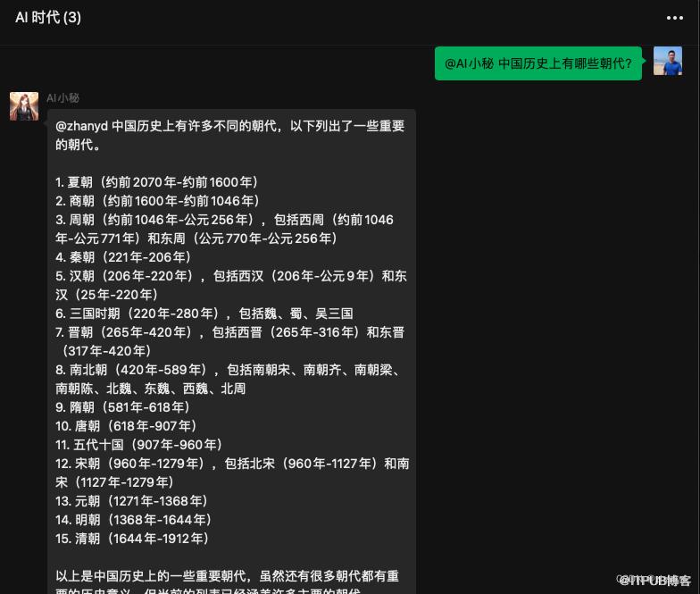Open the three-dot more options menu
Image resolution: width=700 pixels, height=594 pixels.
pos(675,18)
